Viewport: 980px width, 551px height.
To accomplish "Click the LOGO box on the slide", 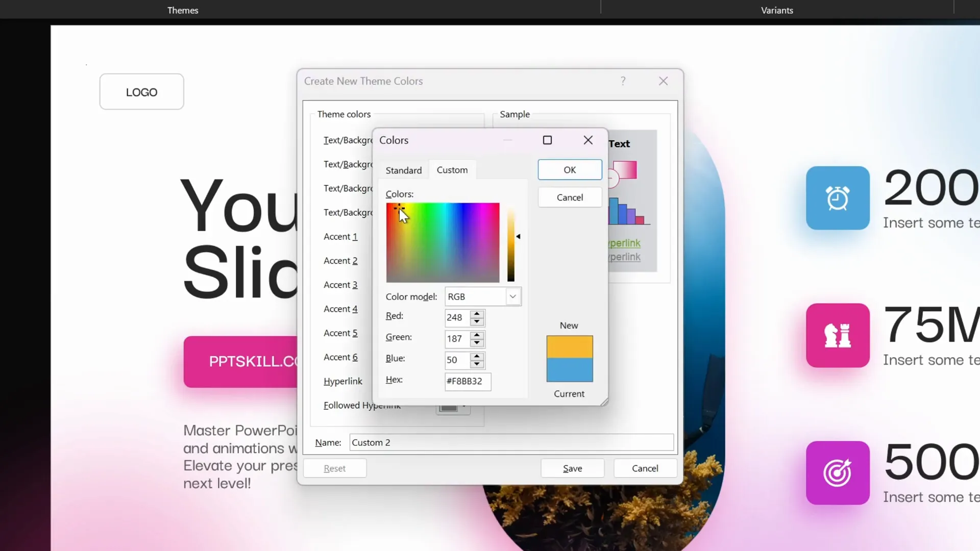I will (141, 92).
